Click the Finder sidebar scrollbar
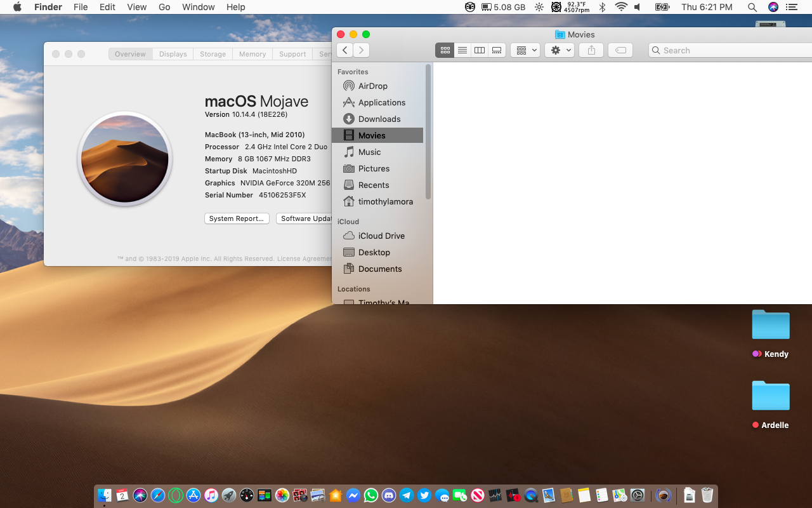The image size is (812, 508). click(428, 131)
